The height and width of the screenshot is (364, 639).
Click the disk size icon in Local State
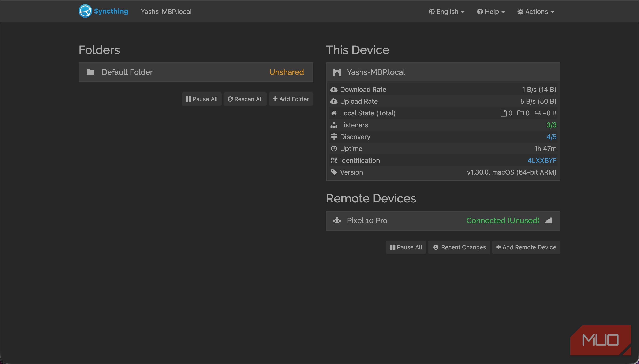pos(537,113)
